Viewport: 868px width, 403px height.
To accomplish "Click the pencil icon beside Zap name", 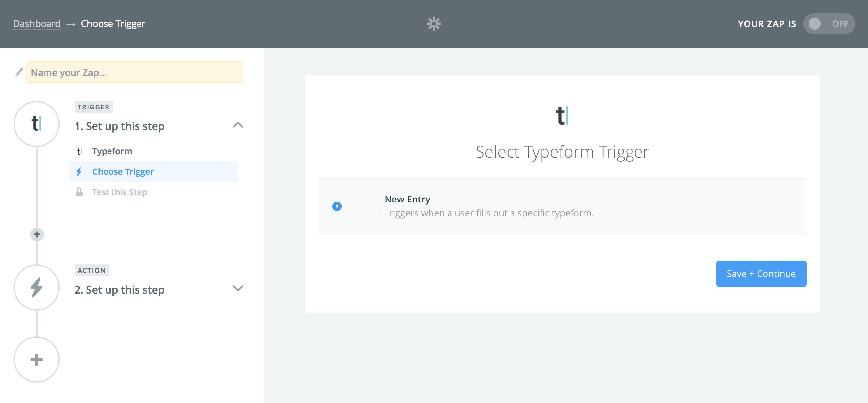I will pos(19,72).
